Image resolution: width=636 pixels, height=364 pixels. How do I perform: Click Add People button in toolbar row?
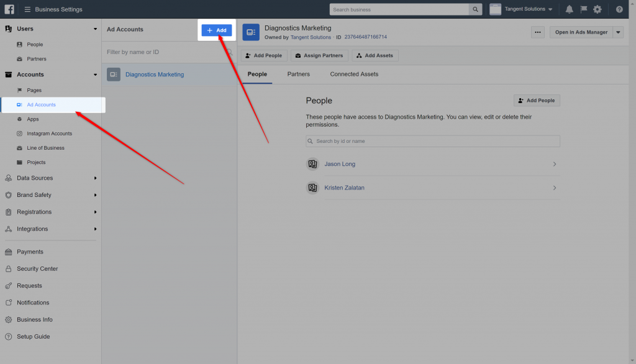[264, 56]
